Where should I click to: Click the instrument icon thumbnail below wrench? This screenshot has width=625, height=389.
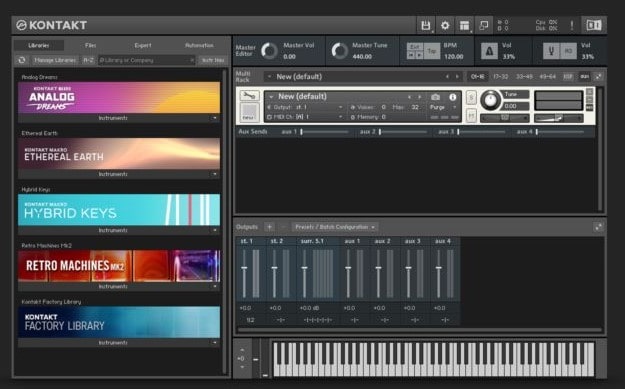tap(250, 112)
